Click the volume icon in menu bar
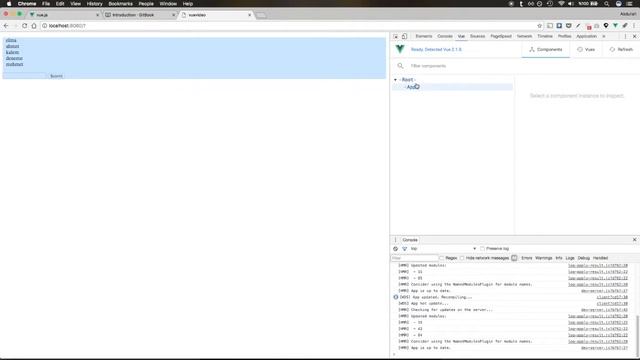This screenshot has height=360, width=640. click(x=571, y=4)
